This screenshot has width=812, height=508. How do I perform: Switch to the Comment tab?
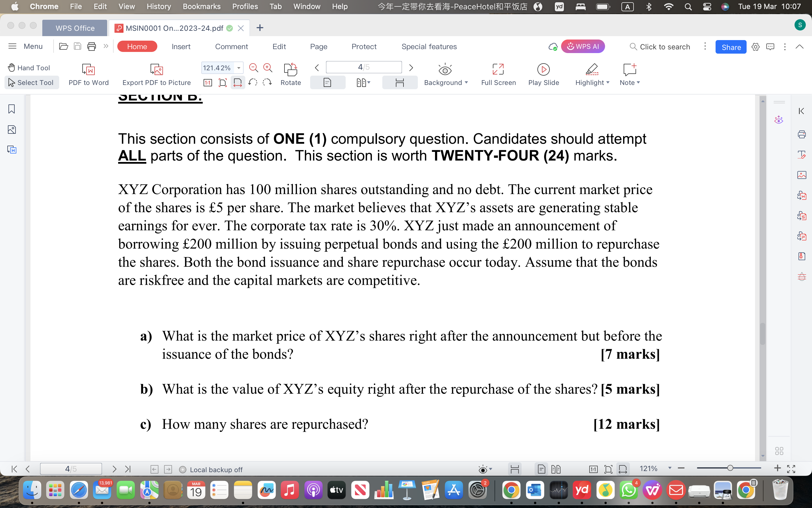231,46
